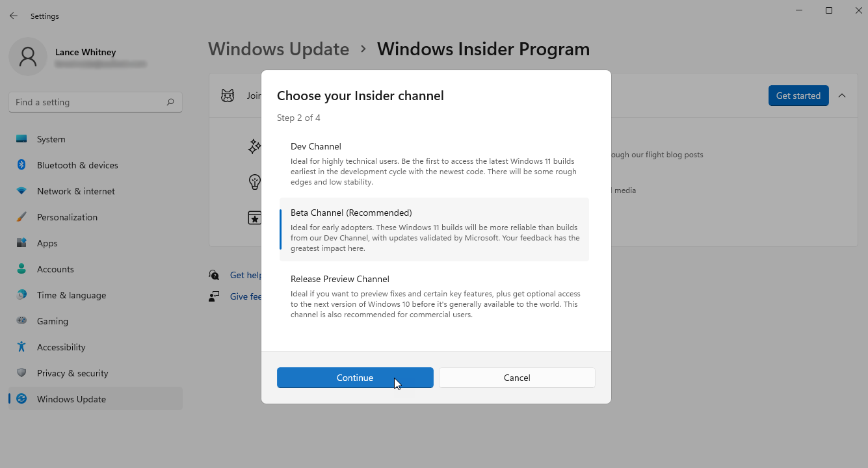Click the Accessibility figure icon
The width and height of the screenshot is (868, 468).
[21, 347]
